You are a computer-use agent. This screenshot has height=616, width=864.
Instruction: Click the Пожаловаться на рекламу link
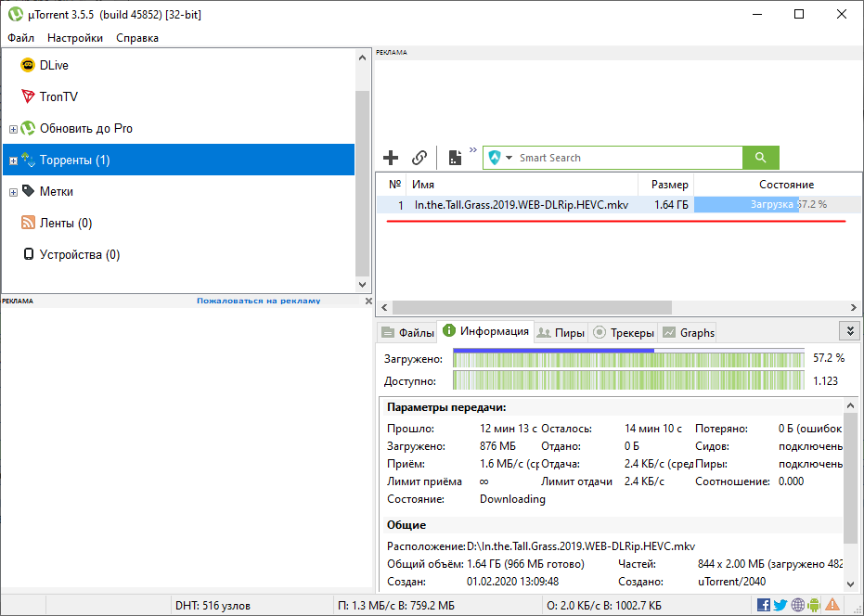[x=258, y=301]
